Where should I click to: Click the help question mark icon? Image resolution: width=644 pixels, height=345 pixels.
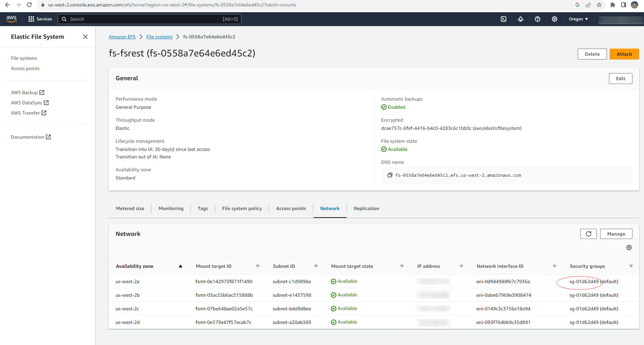tap(538, 19)
